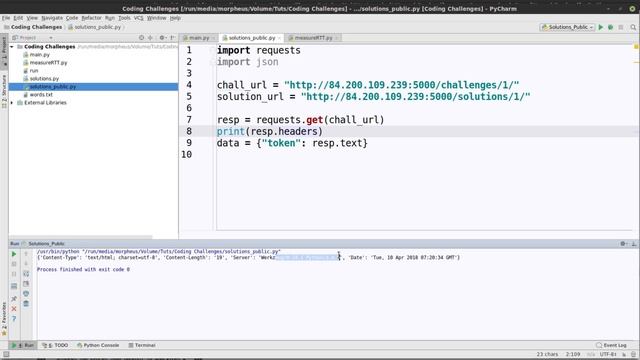Click scroll from source target icon in Project panel
Image resolution: width=640 pixels, height=360 pixels.
click(141, 38)
